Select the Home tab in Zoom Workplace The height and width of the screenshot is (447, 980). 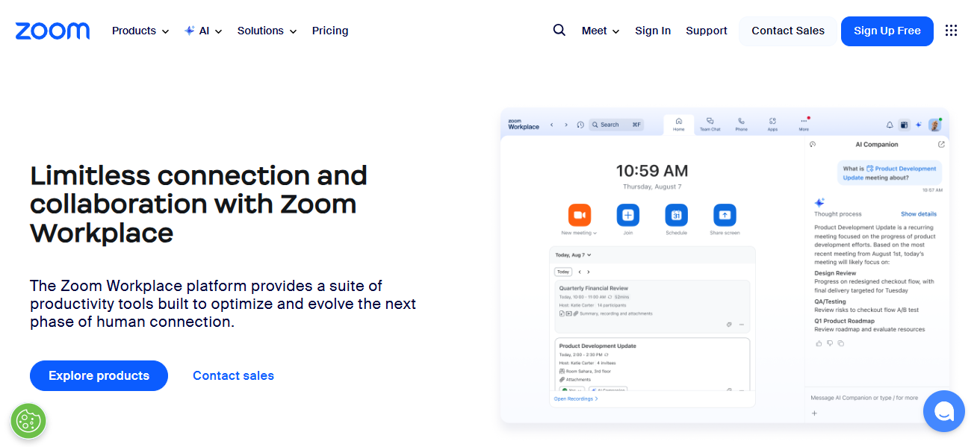coord(678,125)
